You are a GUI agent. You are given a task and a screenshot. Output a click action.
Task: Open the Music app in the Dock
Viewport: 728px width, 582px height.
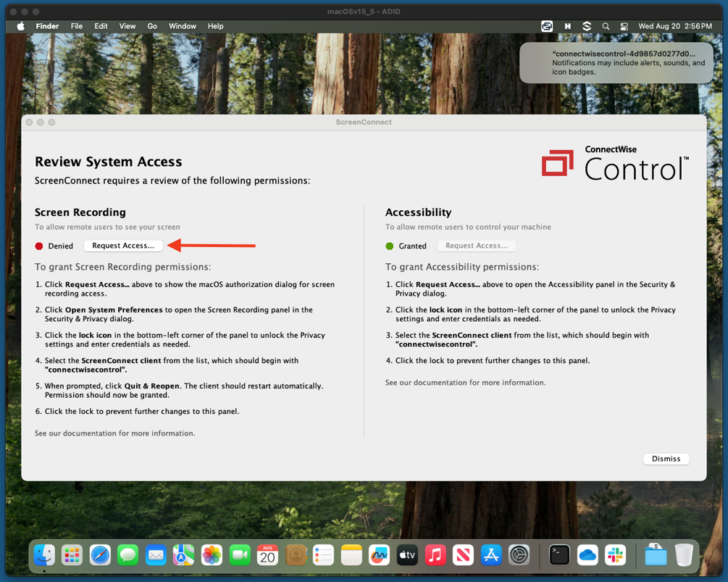click(435, 555)
